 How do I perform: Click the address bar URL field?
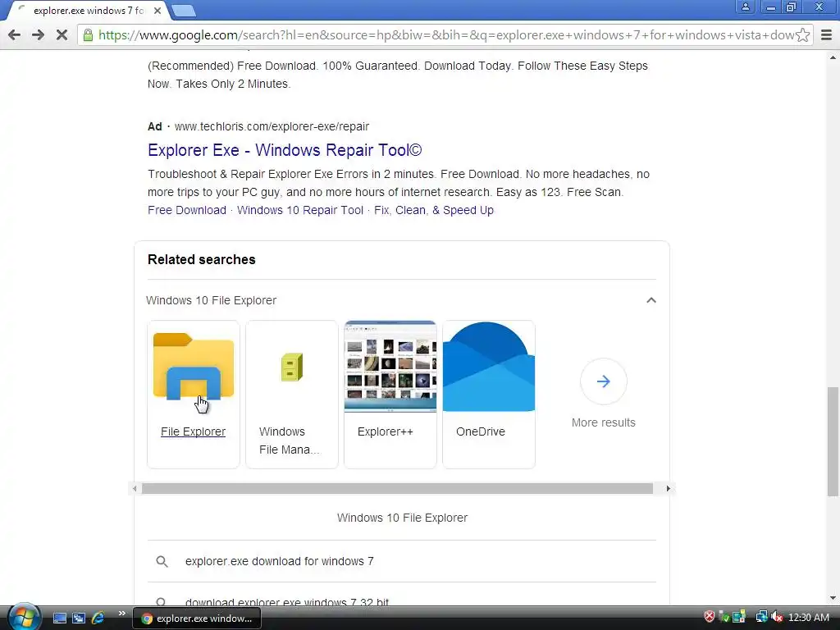tap(445, 35)
